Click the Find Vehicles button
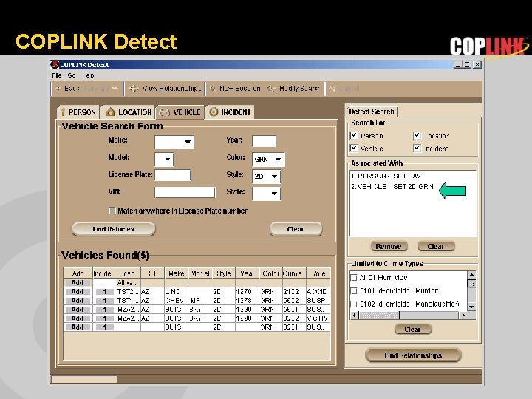 point(114,229)
